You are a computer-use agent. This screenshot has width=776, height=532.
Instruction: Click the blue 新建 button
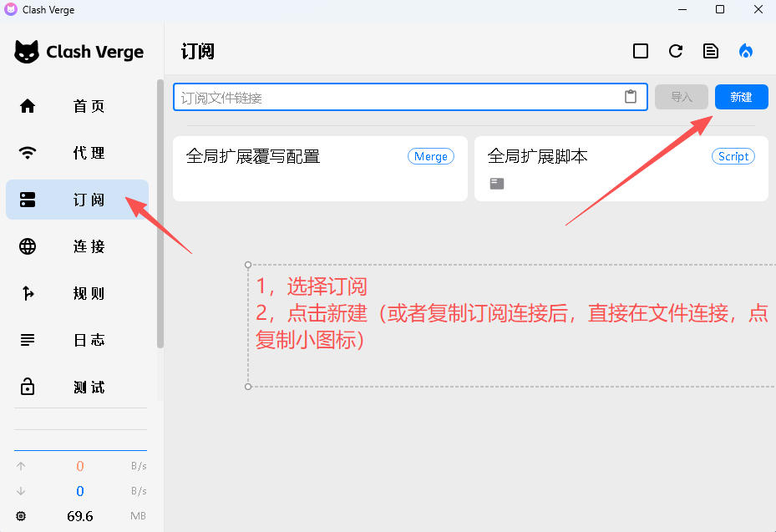coord(741,97)
